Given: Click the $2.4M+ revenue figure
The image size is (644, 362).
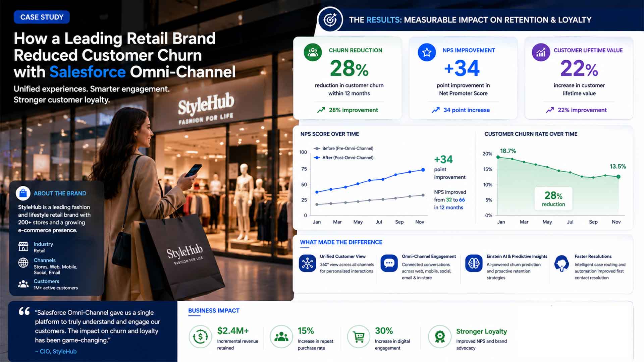Looking at the screenshot, I should click(233, 331).
